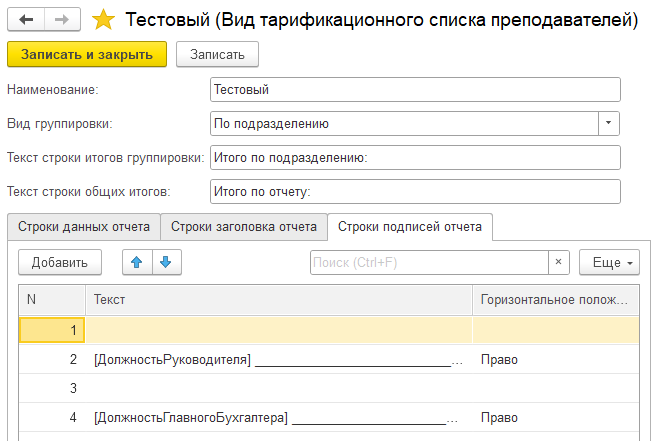Select the Строки подписей отчета tab
Image resolution: width=654 pixels, height=441 pixels.
point(410,226)
